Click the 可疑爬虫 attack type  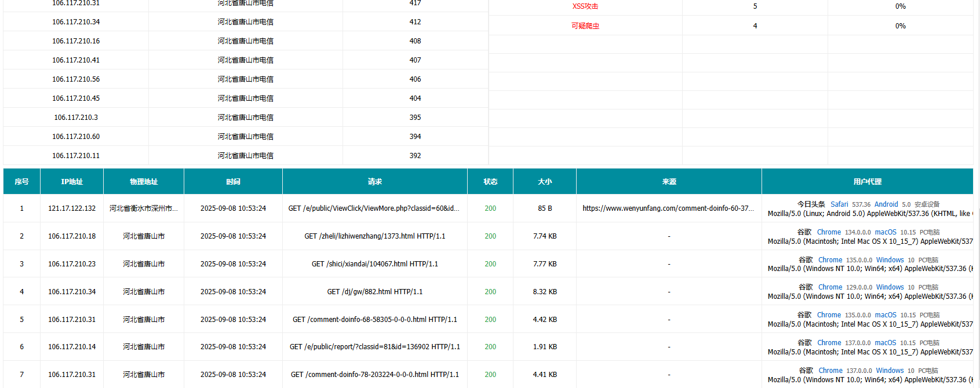[585, 26]
